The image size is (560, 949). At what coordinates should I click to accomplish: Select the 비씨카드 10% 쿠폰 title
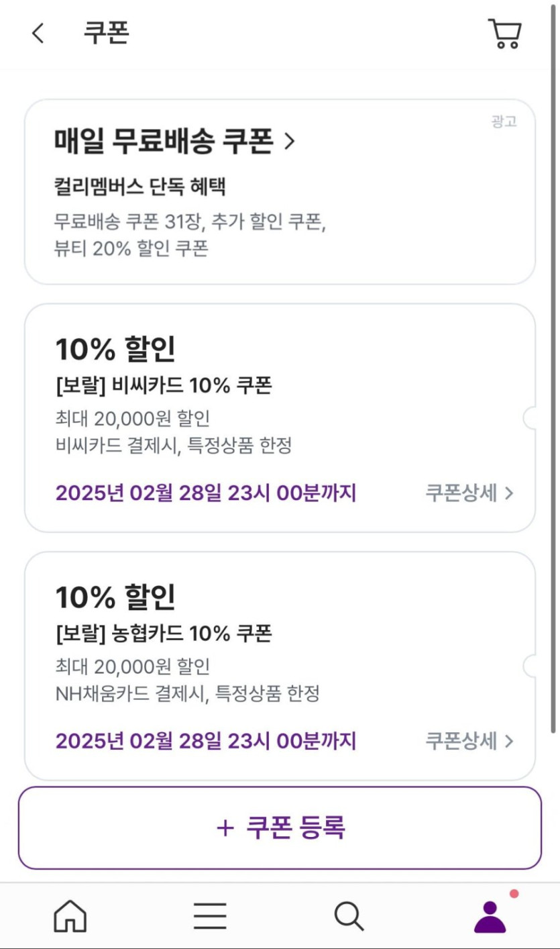tap(164, 386)
